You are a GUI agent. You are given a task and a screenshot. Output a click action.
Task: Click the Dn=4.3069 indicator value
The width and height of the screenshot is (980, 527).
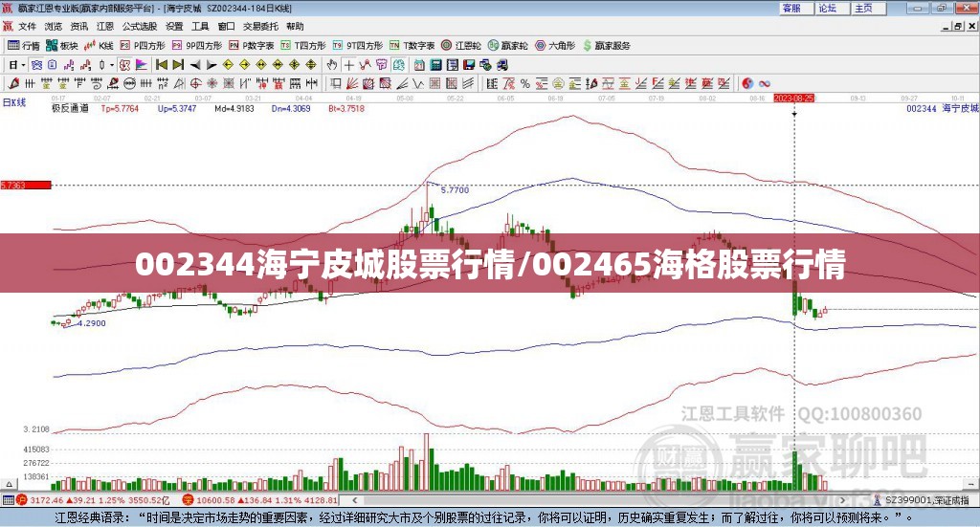[291, 108]
